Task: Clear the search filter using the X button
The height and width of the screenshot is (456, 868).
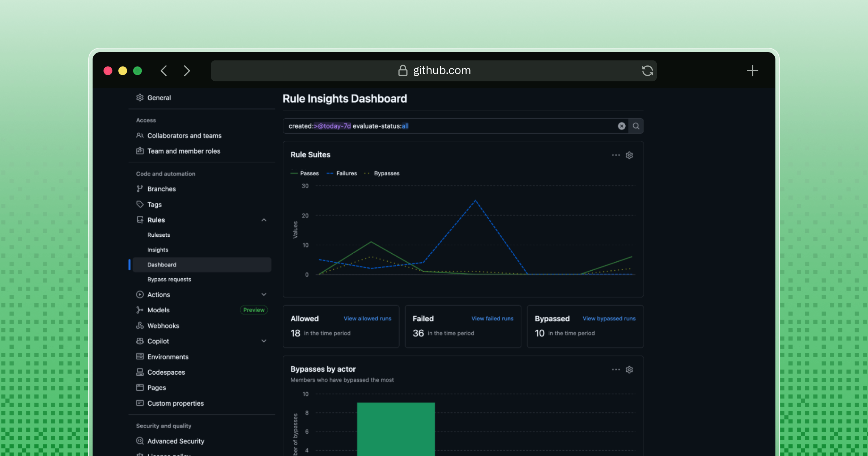Action: (x=621, y=126)
